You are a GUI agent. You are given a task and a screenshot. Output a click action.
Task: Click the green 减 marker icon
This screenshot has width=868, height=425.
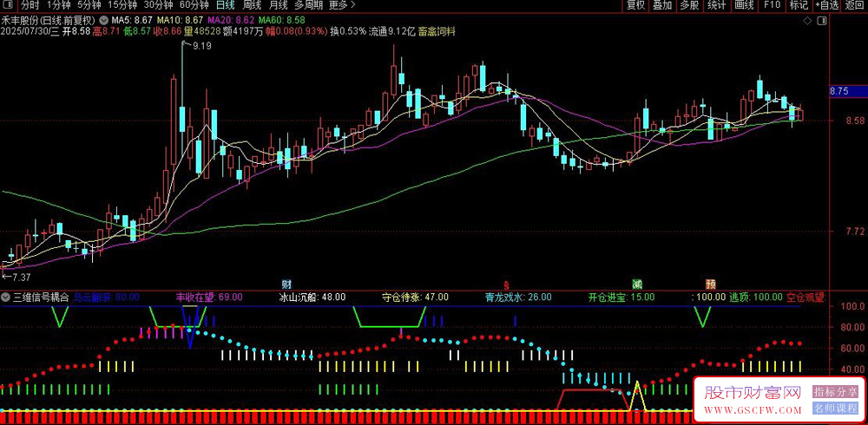pos(638,284)
